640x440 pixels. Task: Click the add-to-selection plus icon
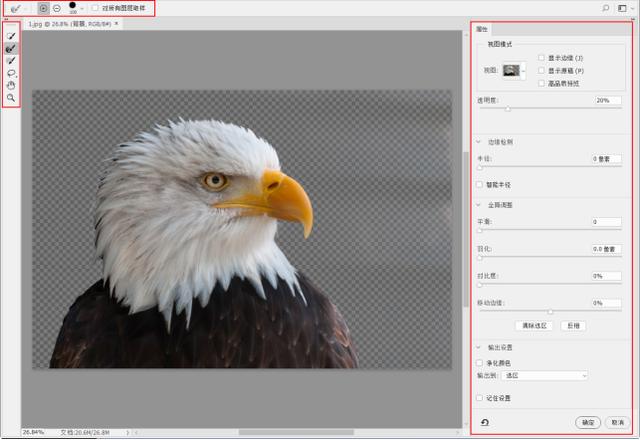[x=43, y=8]
